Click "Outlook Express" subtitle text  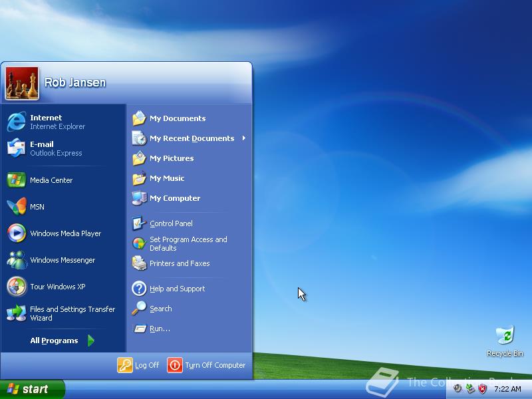[x=56, y=153]
